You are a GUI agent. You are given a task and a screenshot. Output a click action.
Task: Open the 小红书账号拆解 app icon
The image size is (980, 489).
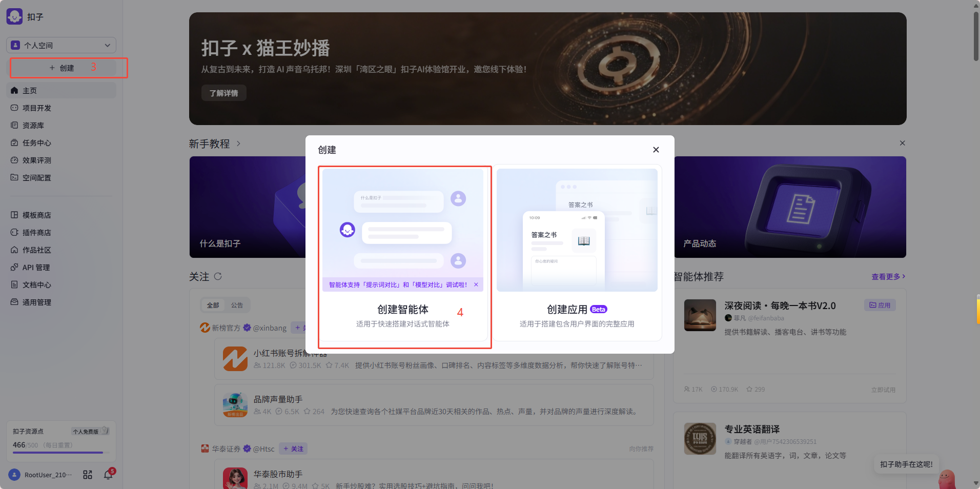tap(235, 358)
